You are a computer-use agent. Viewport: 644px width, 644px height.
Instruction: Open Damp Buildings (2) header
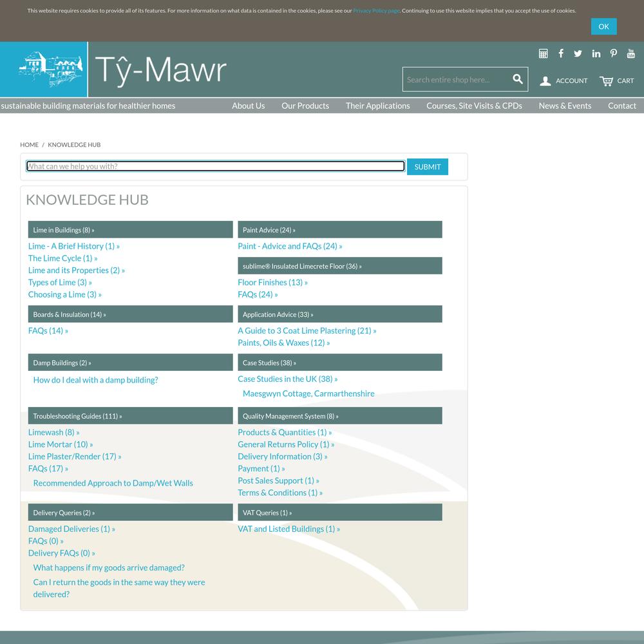click(130, 363)
